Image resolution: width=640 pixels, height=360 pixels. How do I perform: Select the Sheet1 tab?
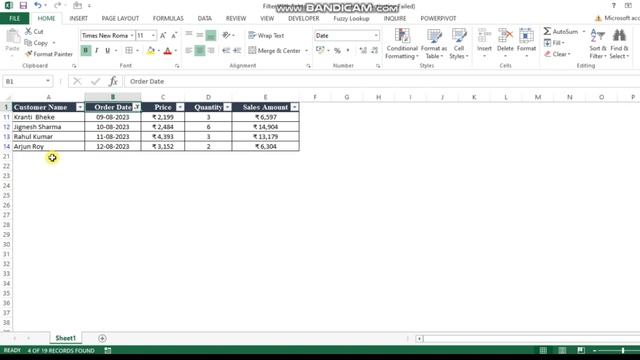click(65, 338)
